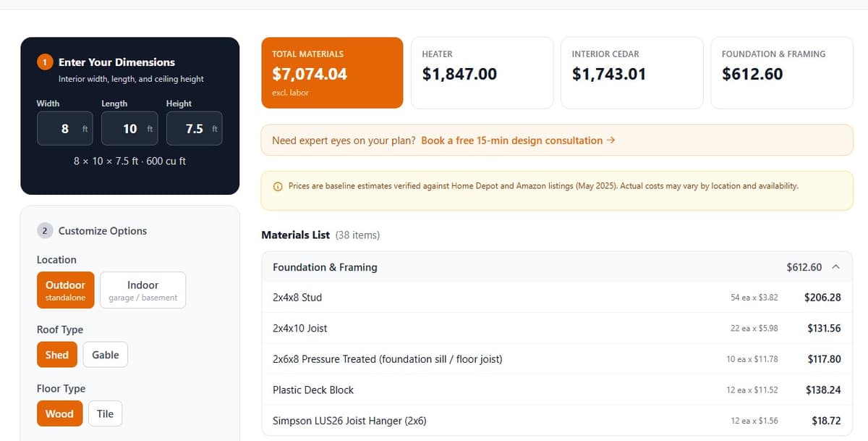Click the Plastic Deck Block row
This screenshot has height=441, width=868.
[x=557, y=390]
